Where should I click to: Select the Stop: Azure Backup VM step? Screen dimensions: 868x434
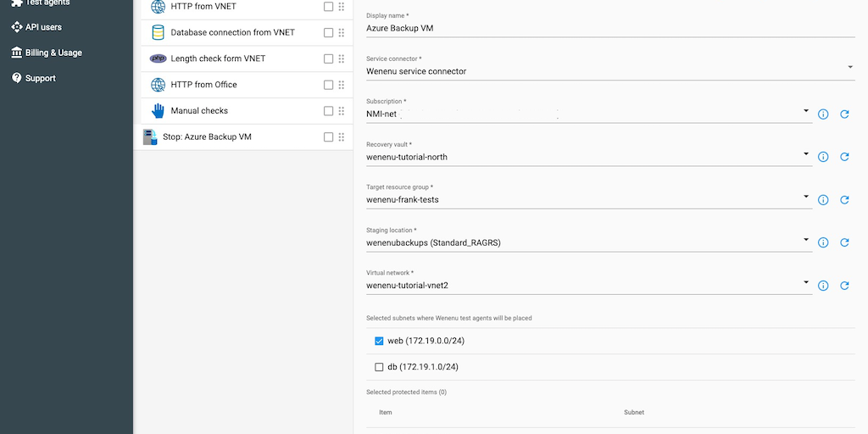(x=207, y=136)
